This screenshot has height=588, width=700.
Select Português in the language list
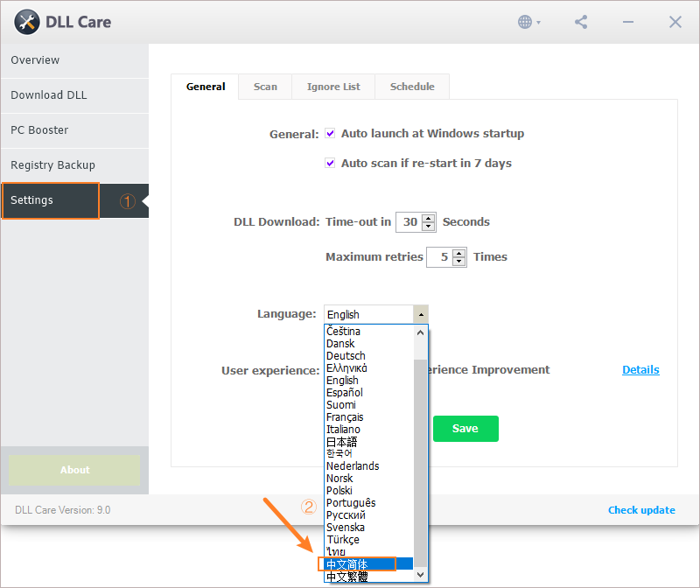tap(368, 503)
